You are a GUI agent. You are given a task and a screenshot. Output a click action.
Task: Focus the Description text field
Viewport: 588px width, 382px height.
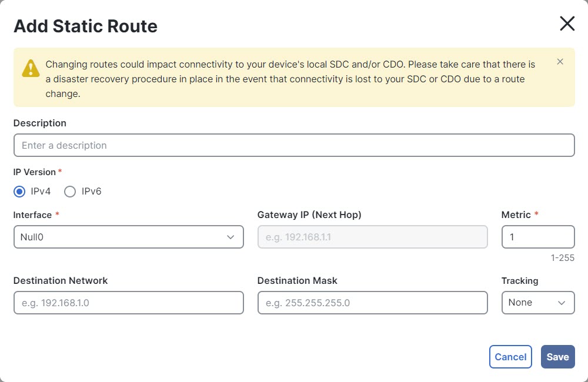pyautogui.click(x=293, y=145)
